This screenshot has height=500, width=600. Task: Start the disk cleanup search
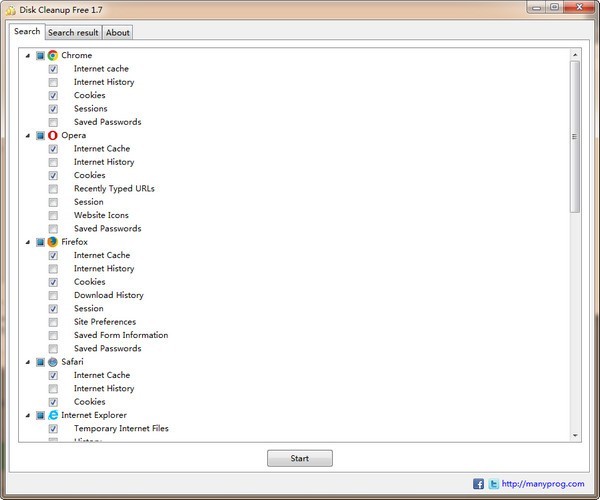(300, 458)
